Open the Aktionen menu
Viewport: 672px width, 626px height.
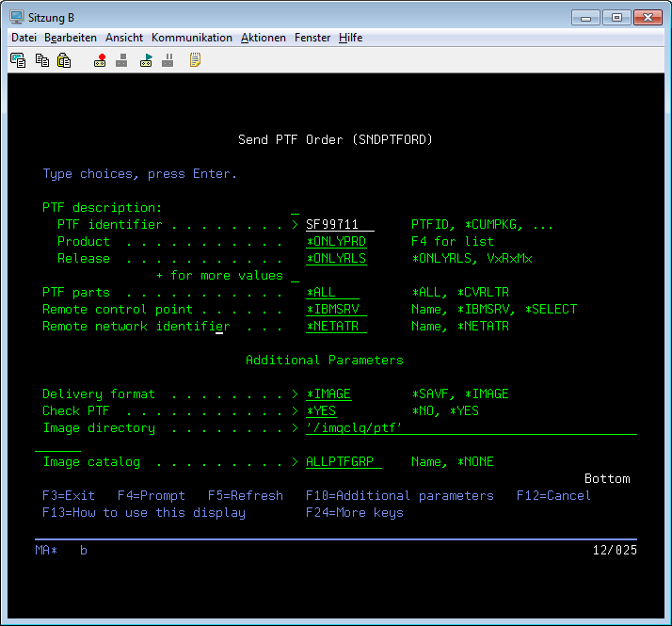264,38
